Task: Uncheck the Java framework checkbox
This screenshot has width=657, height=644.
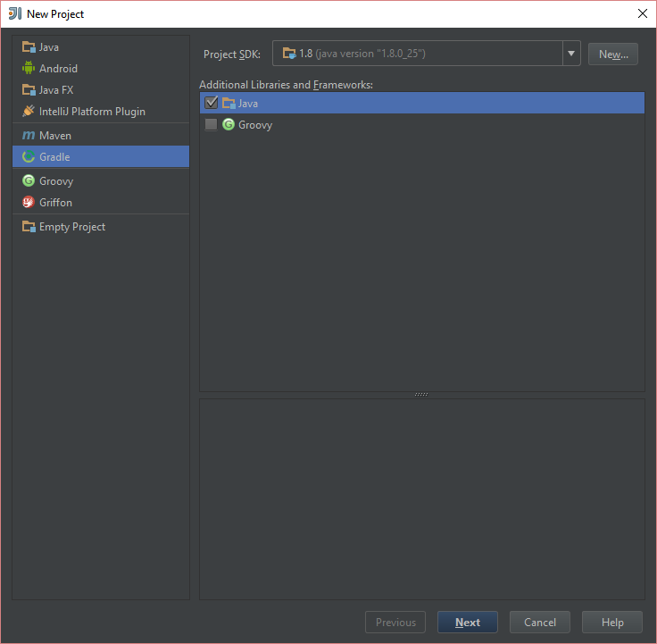Action: coord(212,103)
